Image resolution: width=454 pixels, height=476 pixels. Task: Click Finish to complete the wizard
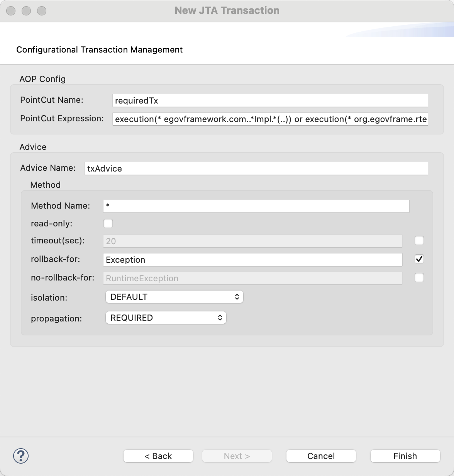(405, 456)
